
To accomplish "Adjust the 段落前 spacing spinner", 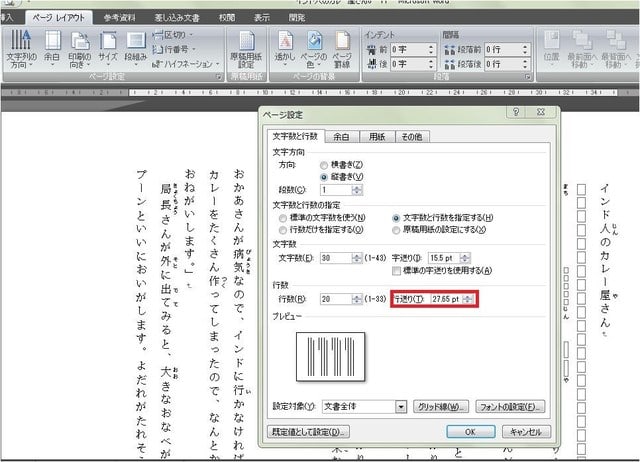I will (x=525, y=50).
